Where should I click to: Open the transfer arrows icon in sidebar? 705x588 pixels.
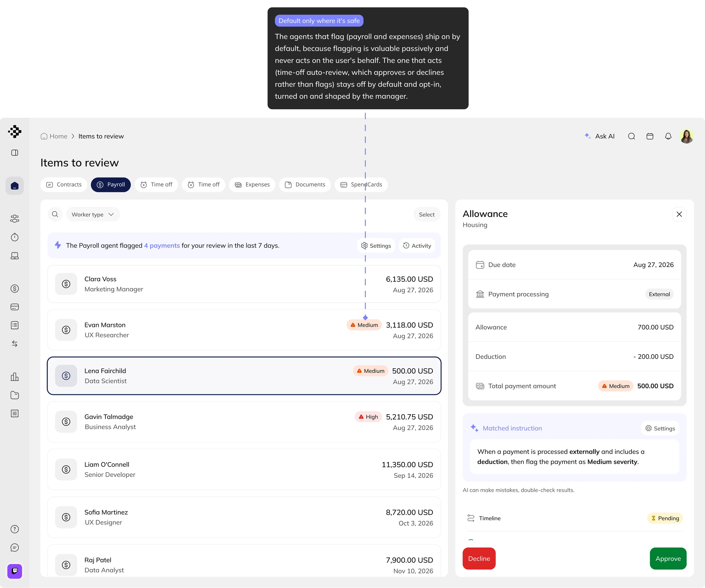(x=14, y=344)
